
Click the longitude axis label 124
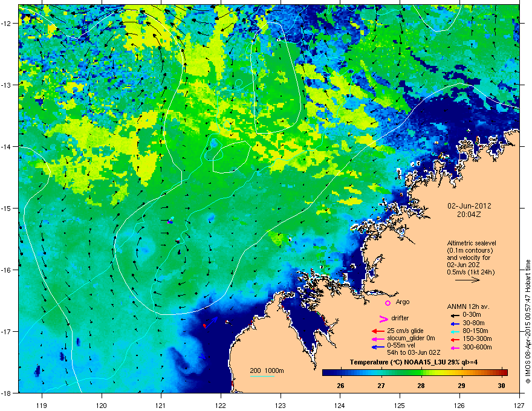click(340, 405)
